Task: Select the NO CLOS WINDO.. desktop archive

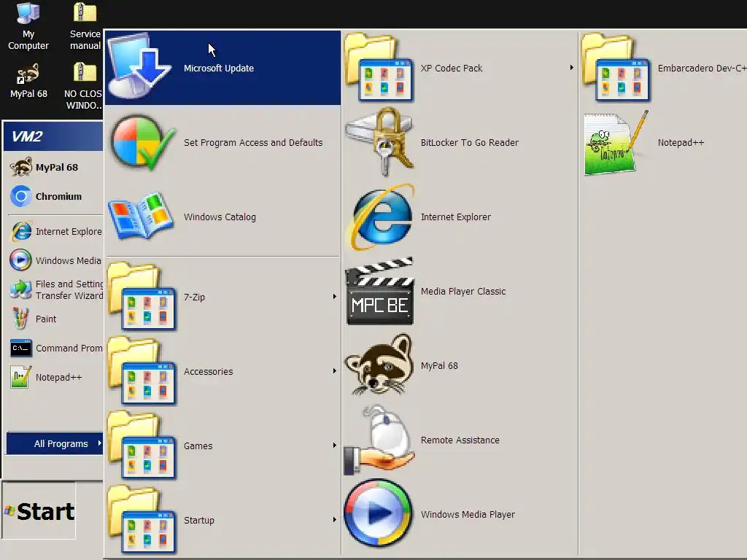Action: (x=85, y=72)
